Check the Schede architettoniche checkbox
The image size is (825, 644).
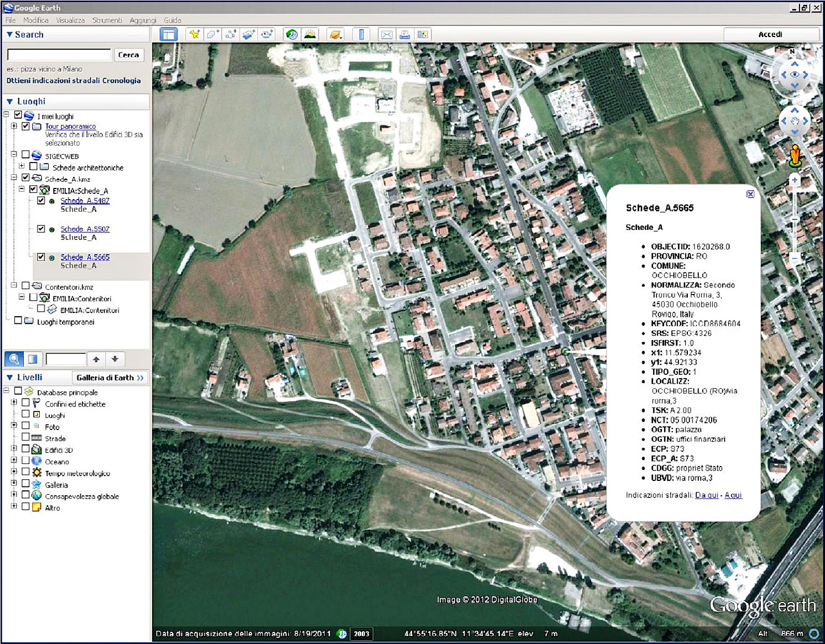33,166
